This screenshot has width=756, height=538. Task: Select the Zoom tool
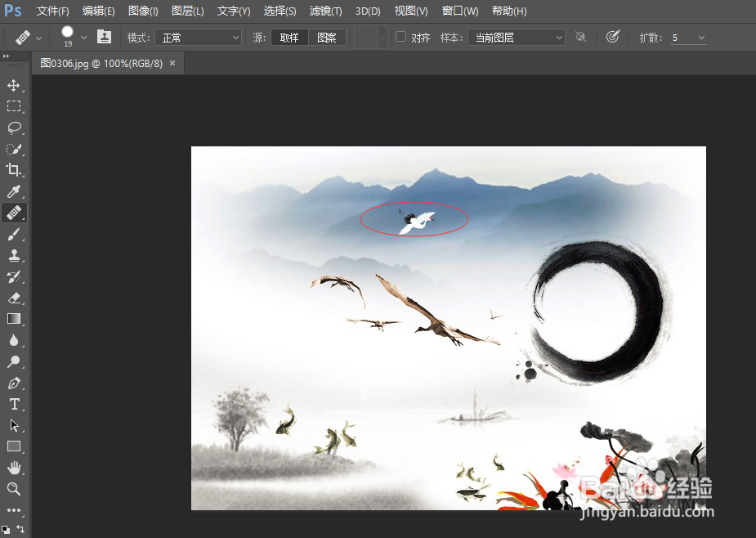[14, 489]
